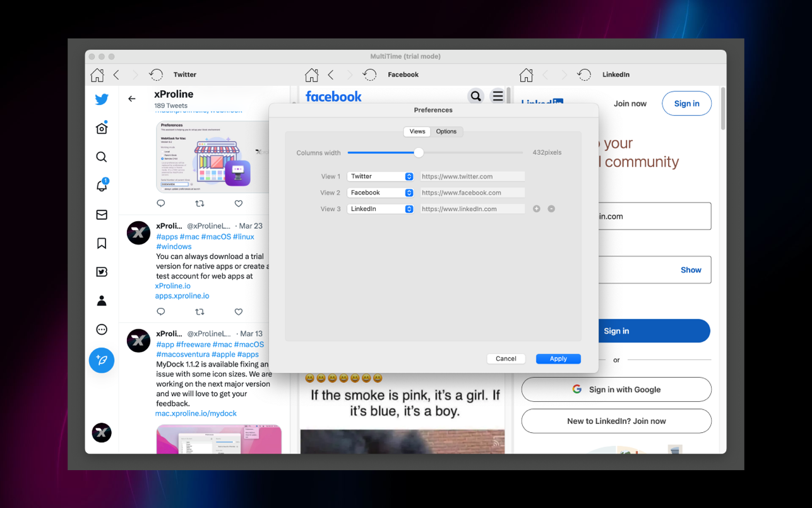Screen dimensions: 812x508
Task: Add a view with the plus button
Action: 537,209
